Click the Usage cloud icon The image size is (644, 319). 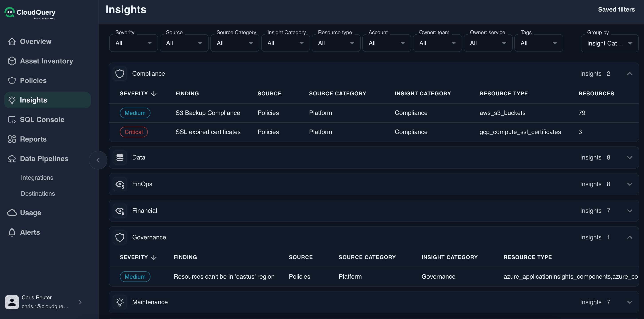[12, 213]
